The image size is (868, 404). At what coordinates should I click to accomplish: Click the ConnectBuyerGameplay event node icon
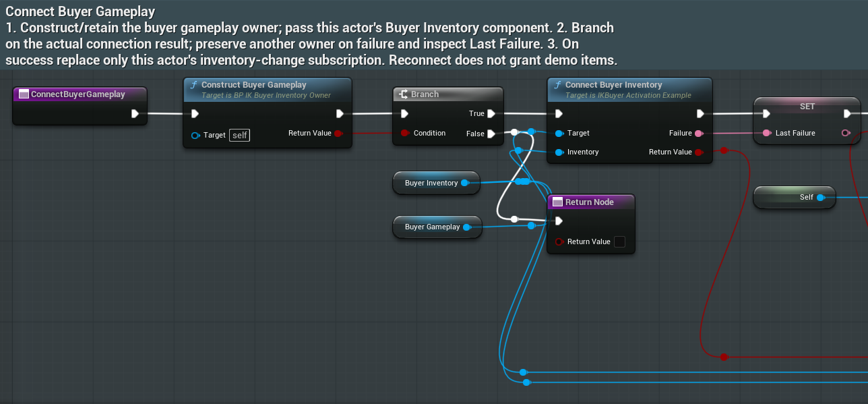coord(24,94)
